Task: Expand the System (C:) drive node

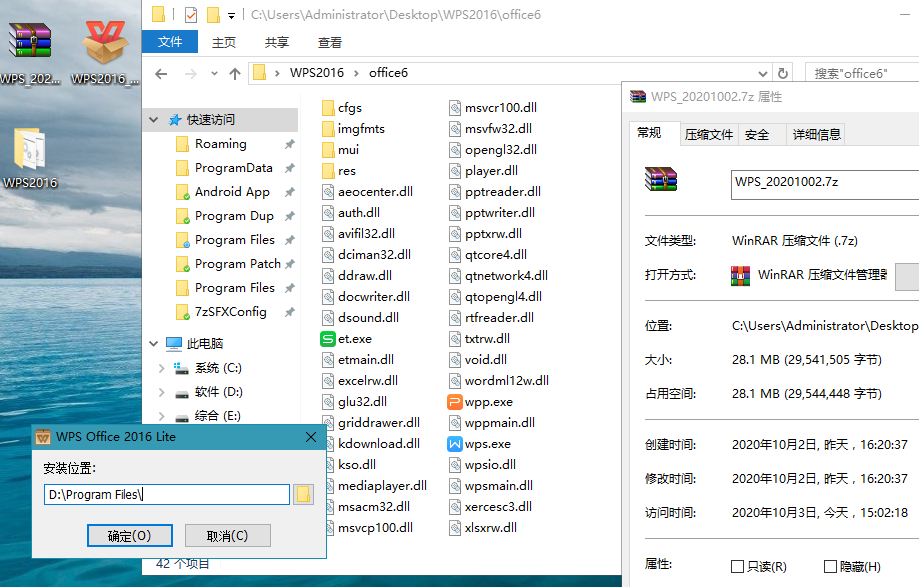Action: coord(162,368)
